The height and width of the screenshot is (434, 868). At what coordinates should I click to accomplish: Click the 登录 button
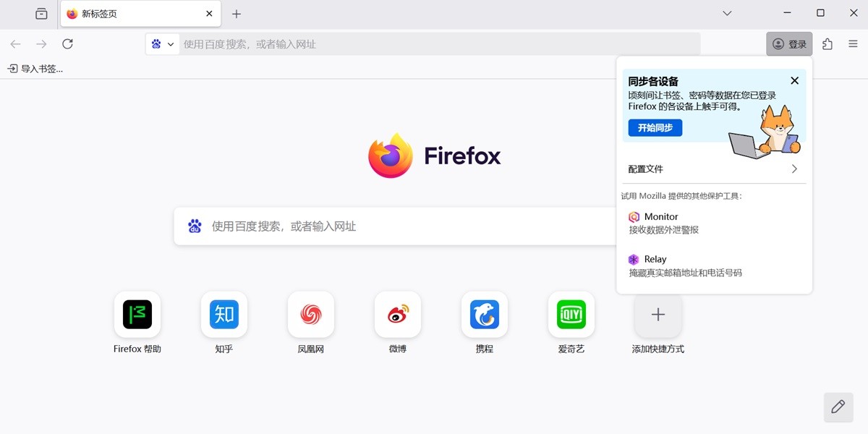click(788, 43)
